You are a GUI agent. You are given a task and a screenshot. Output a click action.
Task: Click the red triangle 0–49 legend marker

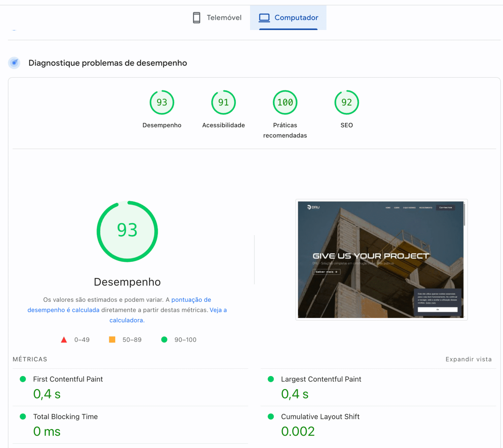coord(64,340)
